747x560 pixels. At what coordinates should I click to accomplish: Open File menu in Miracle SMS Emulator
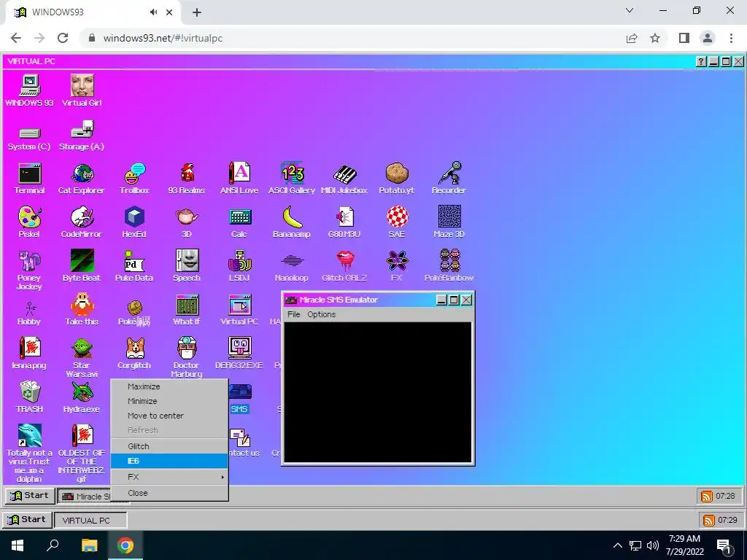pos(294,314)
